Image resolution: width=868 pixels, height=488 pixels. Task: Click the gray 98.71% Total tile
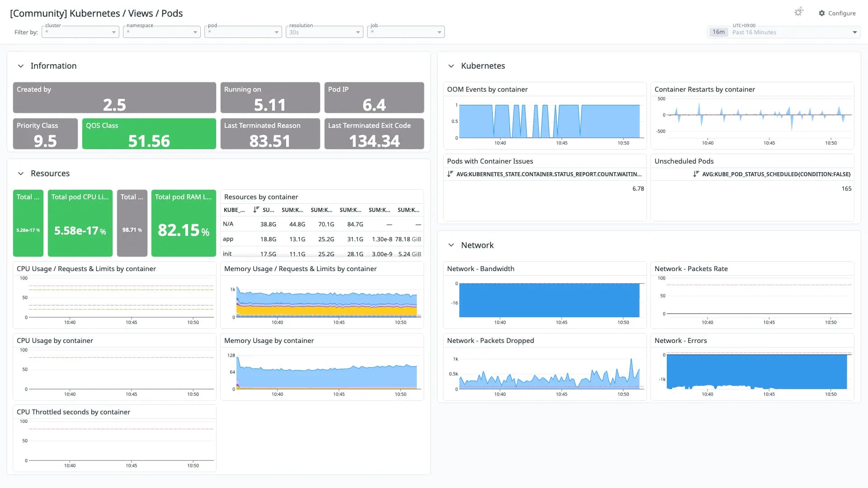click(132, 223)
